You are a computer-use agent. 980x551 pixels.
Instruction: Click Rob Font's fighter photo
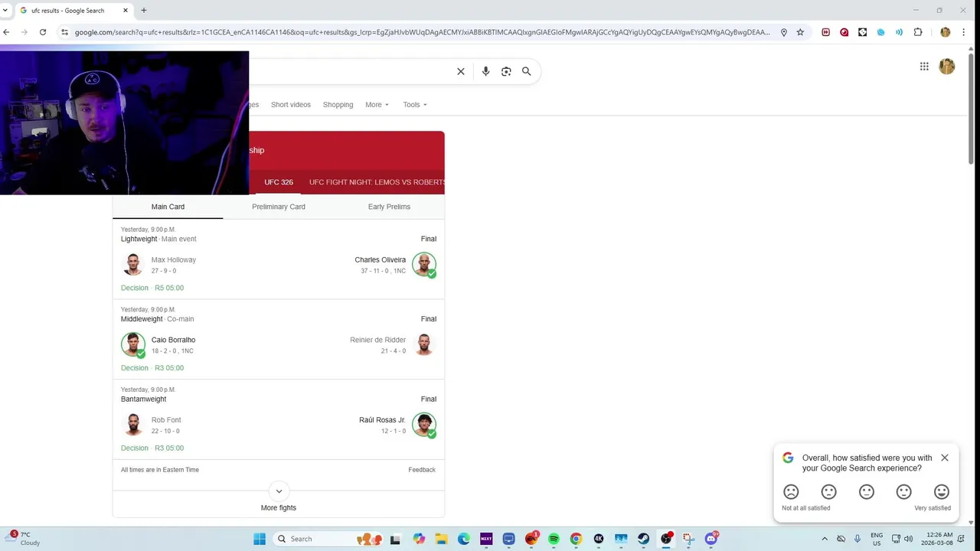tap(133, 425)
